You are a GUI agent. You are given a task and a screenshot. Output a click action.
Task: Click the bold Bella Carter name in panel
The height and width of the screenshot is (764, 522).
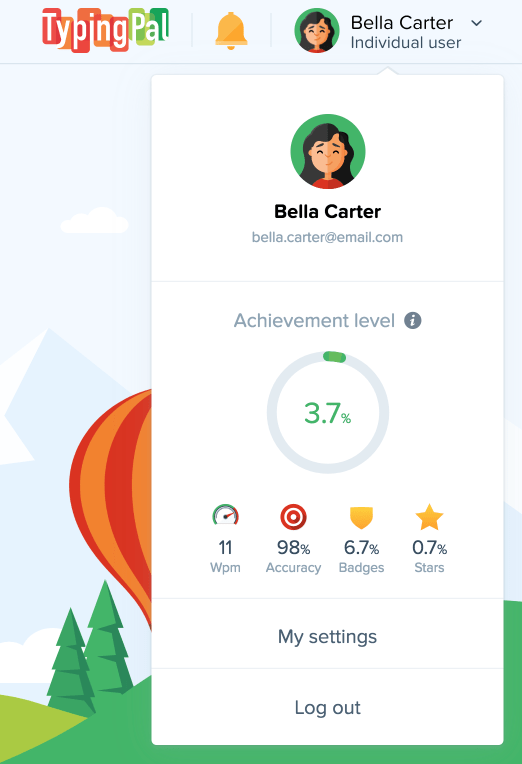click(328, 211)
